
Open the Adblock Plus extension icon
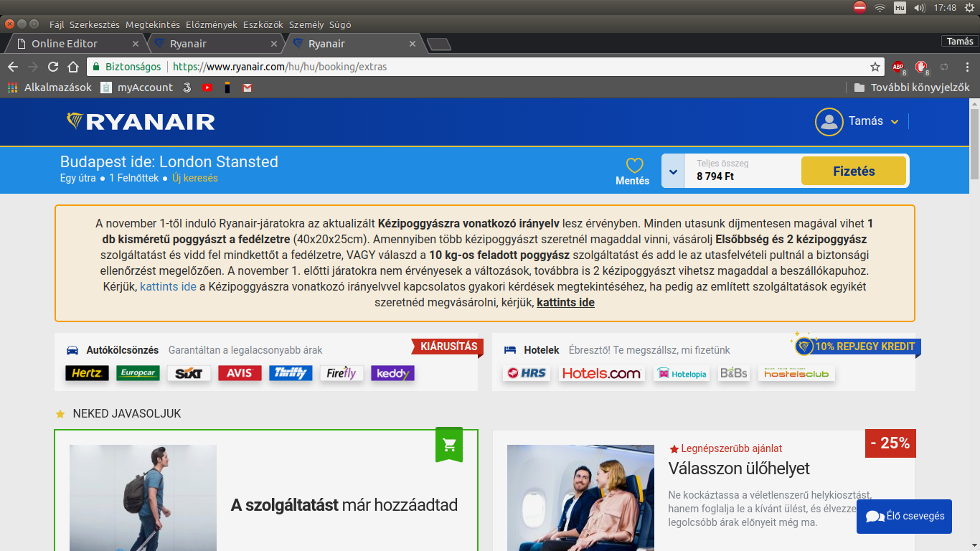897,67
